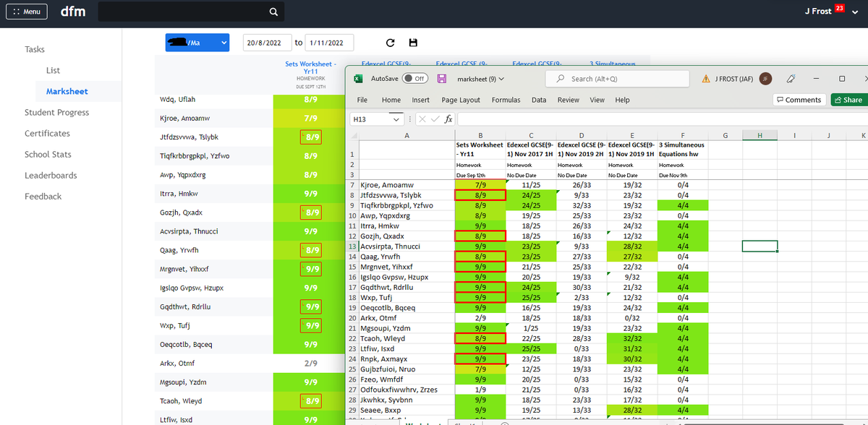Select Excel header 3 Simultaneous Equations hw
The width and height of the screenshot is (868, 425).
(x=683, y=149)
